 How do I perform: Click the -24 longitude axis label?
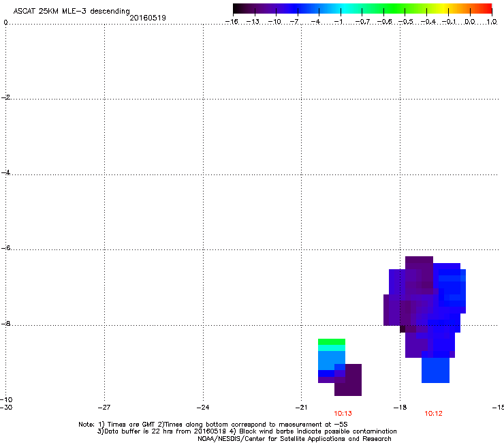(203, 408)
